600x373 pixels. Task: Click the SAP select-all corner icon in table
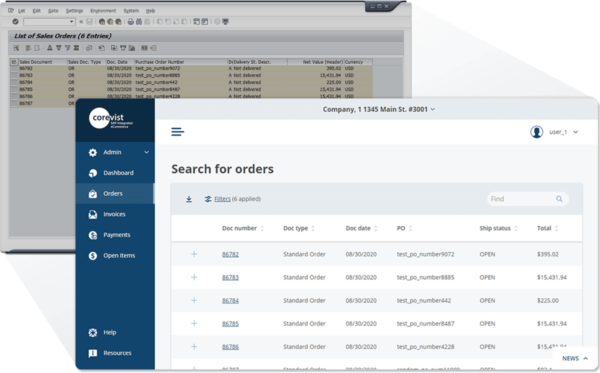[14, 62]
